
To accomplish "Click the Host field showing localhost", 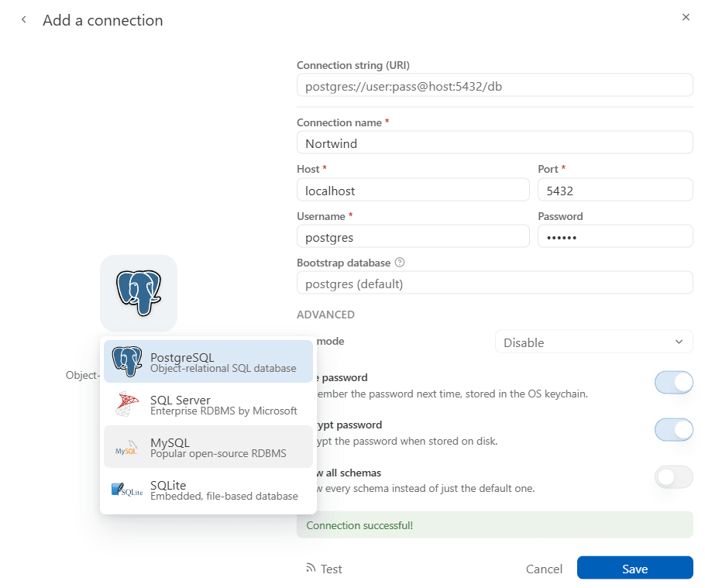I will click(413, 190).
